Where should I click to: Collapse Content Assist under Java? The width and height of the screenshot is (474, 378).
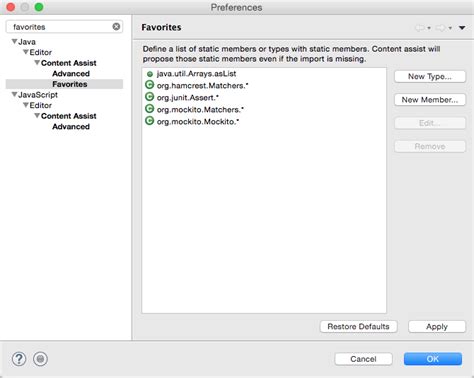coord(37,63)
